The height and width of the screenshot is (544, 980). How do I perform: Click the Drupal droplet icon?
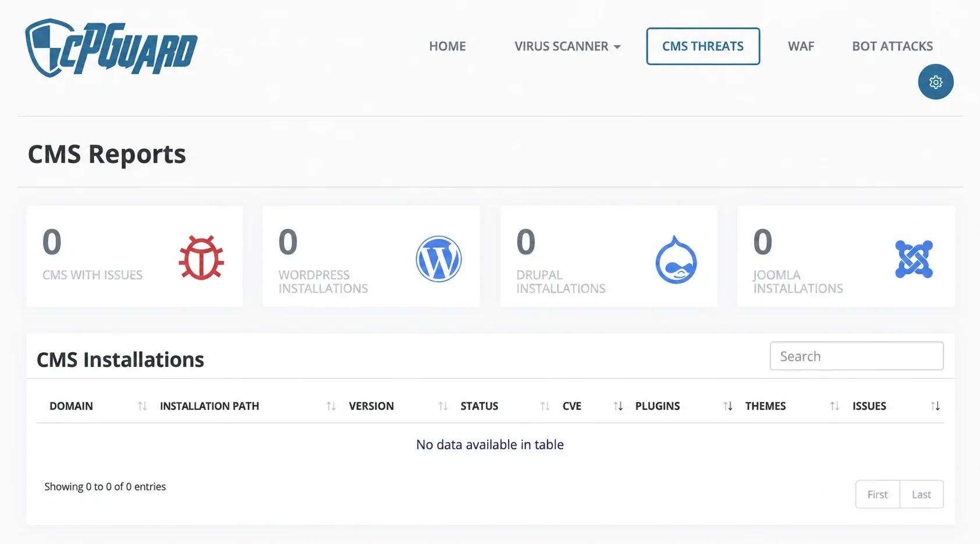(676, 260)
